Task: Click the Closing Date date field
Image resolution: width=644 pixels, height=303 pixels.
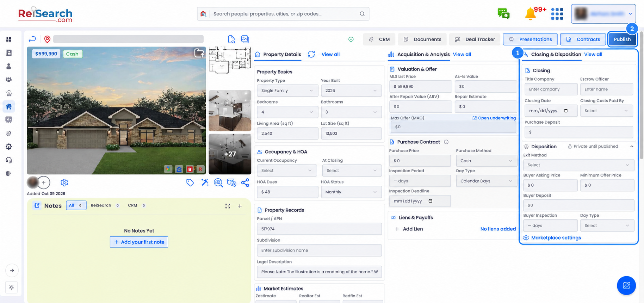Action: tap(551, 111)
